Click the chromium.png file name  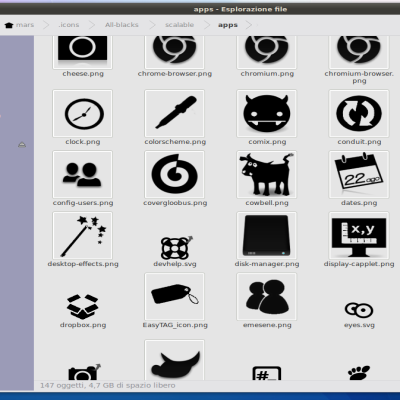[x=267, y=74]
